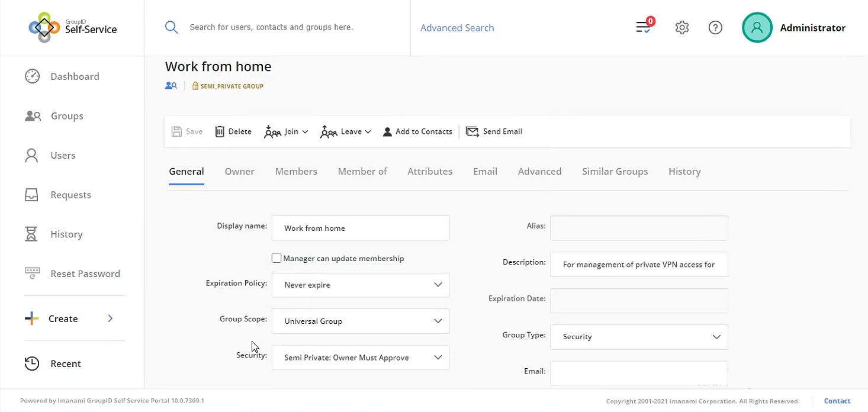Click the SEMI_PRIVATE GROUP label

tap(232, 86)
